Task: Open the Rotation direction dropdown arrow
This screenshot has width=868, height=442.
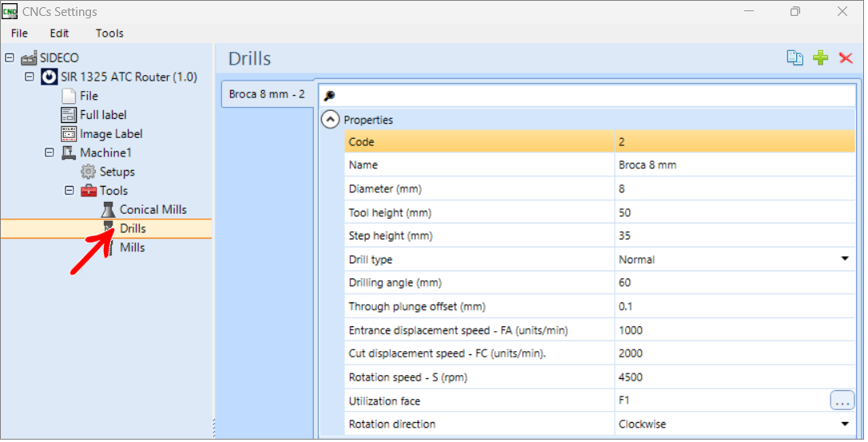Action: pyautogui.click(x=845, y=424)
